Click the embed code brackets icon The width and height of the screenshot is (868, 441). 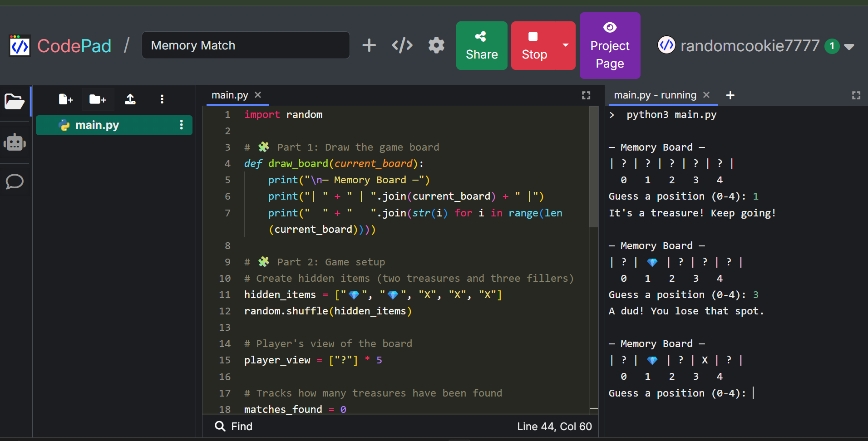pyautogui.click(x=402, y=45)
